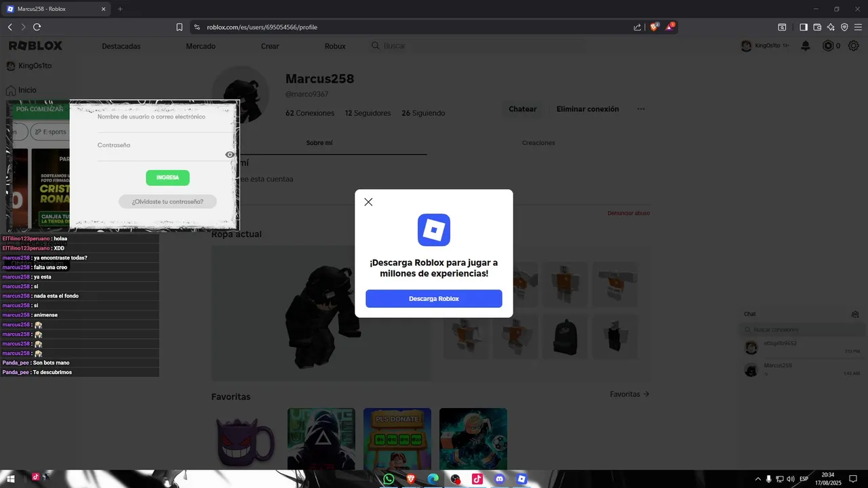This screenshot has height=488, width=868.
Task: Open the three-dots profile options menu
Action: pyautogui.click(x=641, y=109)
